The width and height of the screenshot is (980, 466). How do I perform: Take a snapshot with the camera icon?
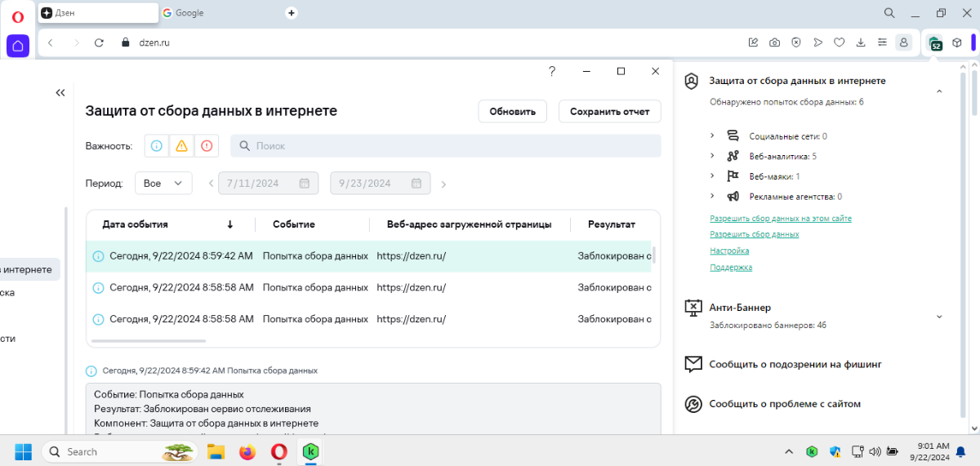point(774,42)
